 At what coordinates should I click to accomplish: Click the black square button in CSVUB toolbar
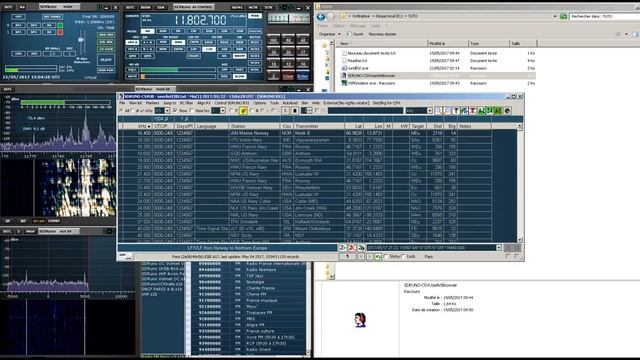[x=294, y=111]
